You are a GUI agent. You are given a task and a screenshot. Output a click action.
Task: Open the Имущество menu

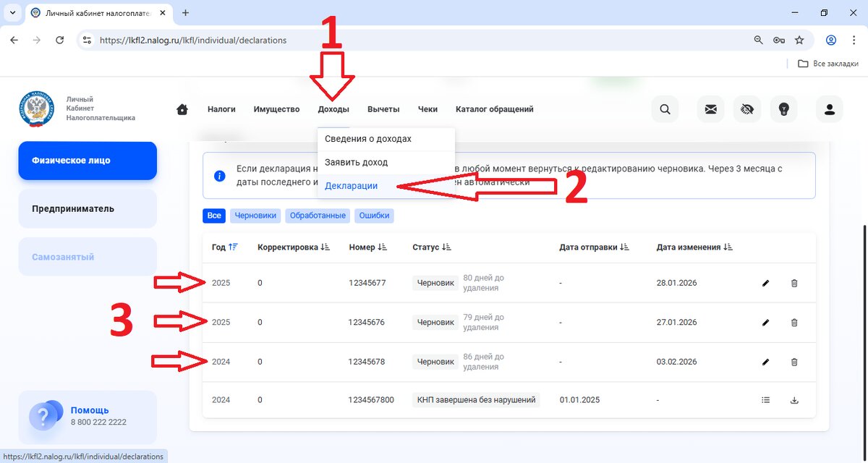(276, 109)
